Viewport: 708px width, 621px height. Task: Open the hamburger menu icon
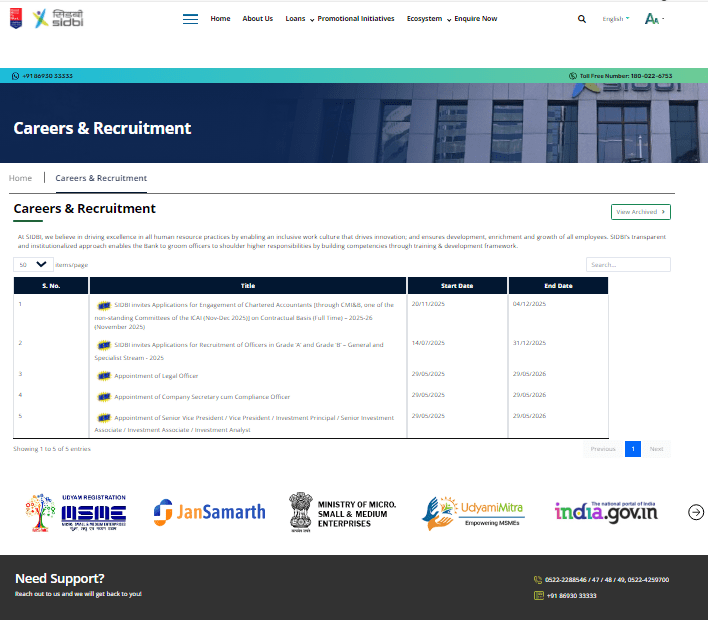tap(190, 19)
